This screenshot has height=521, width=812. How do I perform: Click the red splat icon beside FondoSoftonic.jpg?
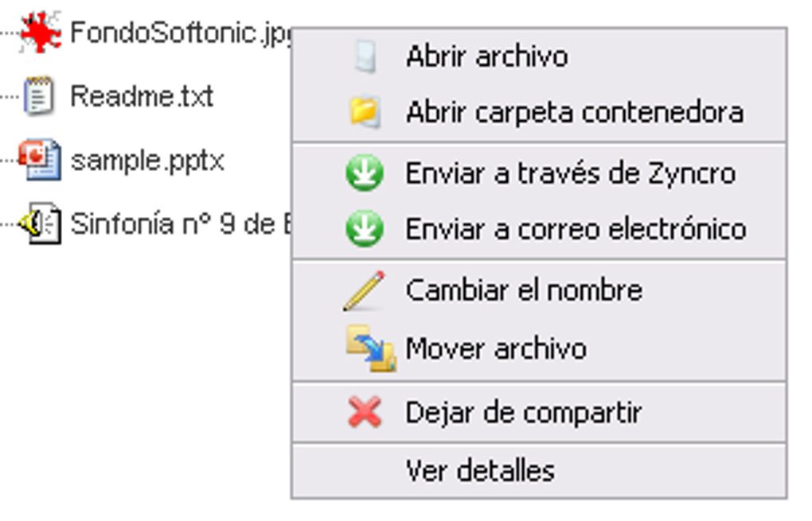click(x=40, y=33)
